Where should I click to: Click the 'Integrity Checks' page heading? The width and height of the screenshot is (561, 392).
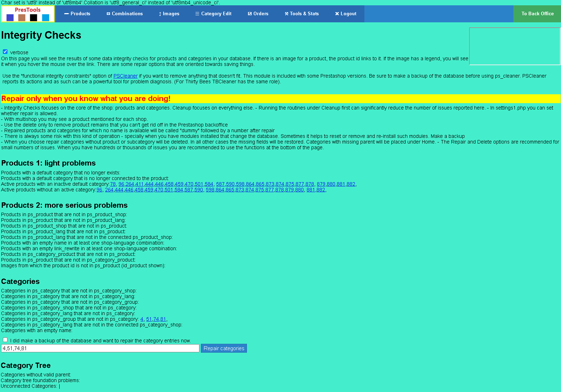point(41,35)
